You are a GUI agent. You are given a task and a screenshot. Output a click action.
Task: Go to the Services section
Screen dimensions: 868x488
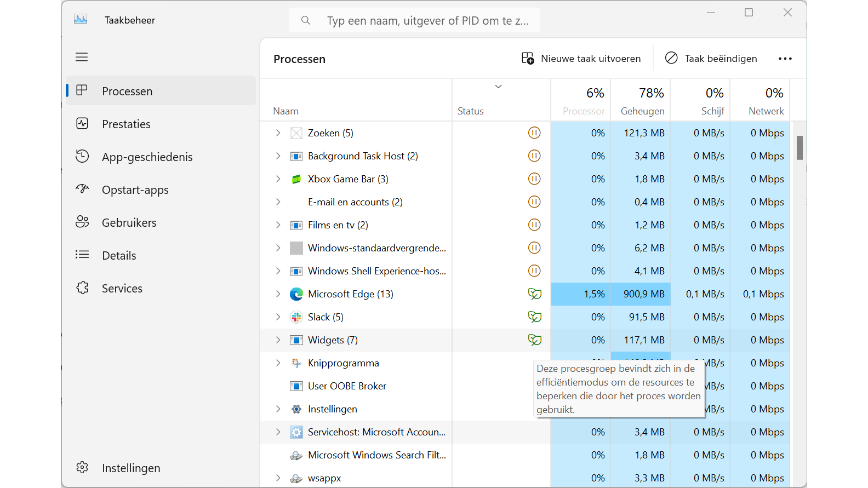(x=122, y=289)
